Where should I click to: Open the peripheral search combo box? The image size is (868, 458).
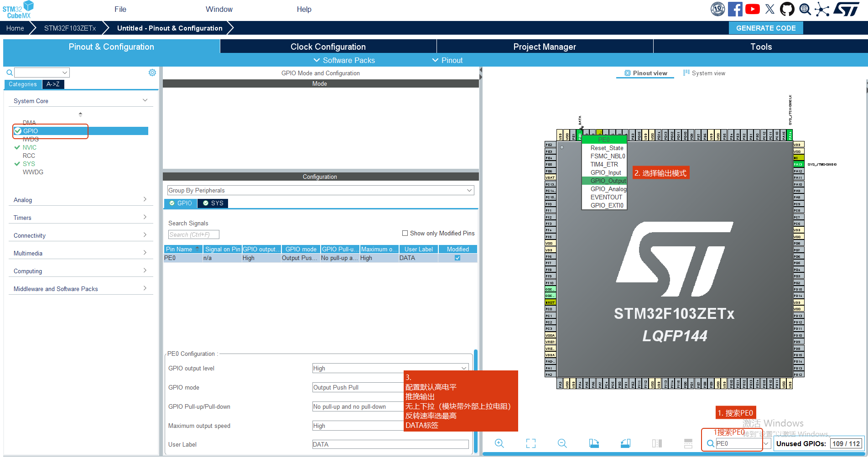(42, 73)
